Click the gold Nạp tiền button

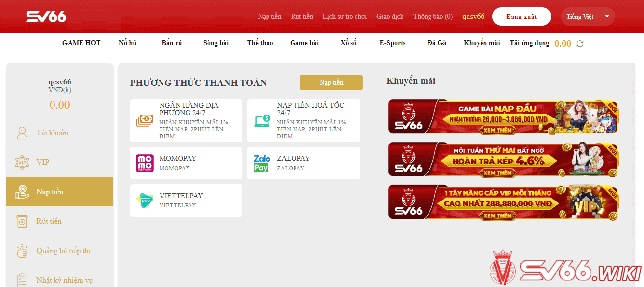tap(331, 83)
